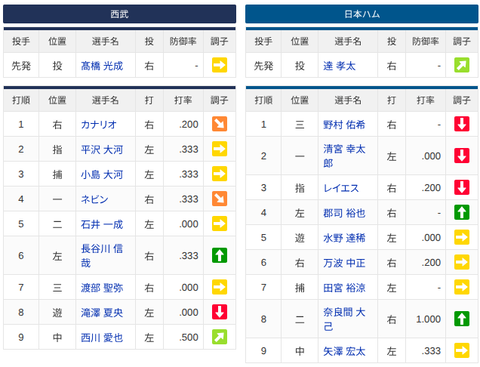Click ネビン's orange condition arrow icon
The image size is (480, 367).
[219, 199]
